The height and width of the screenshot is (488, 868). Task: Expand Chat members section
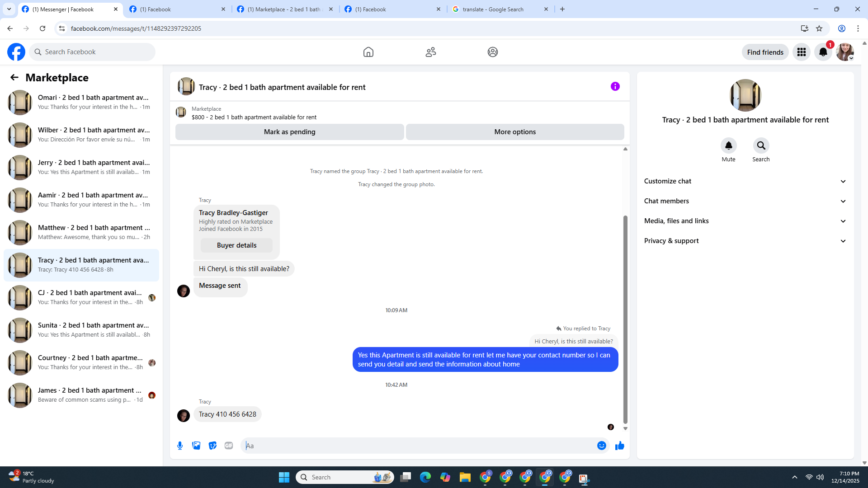745,201
